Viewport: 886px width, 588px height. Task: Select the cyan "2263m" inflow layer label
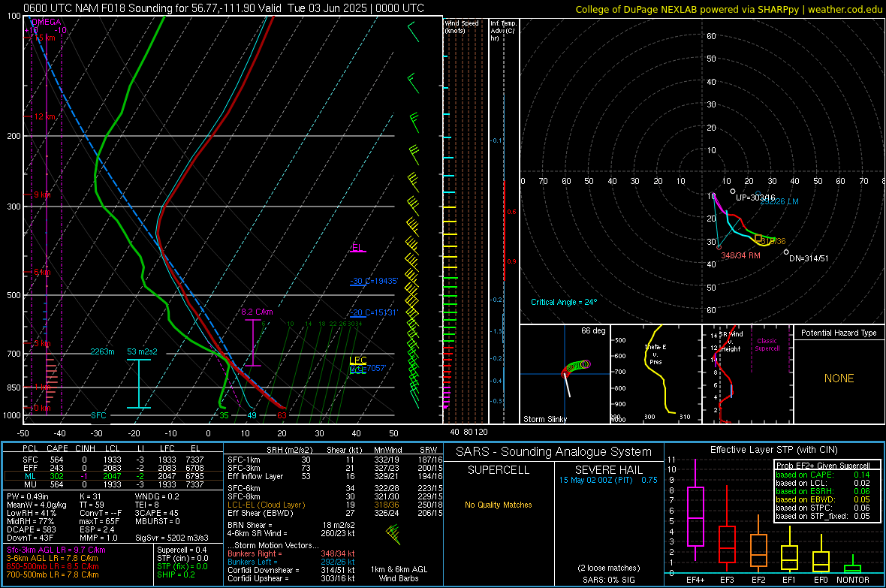coord(102,351)
